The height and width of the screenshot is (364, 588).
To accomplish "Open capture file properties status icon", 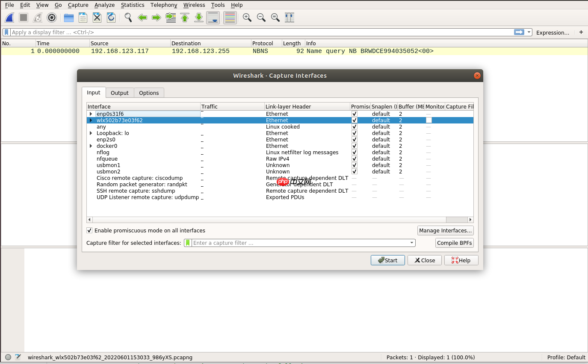I will pyautogui.click(x=18, y=357).
